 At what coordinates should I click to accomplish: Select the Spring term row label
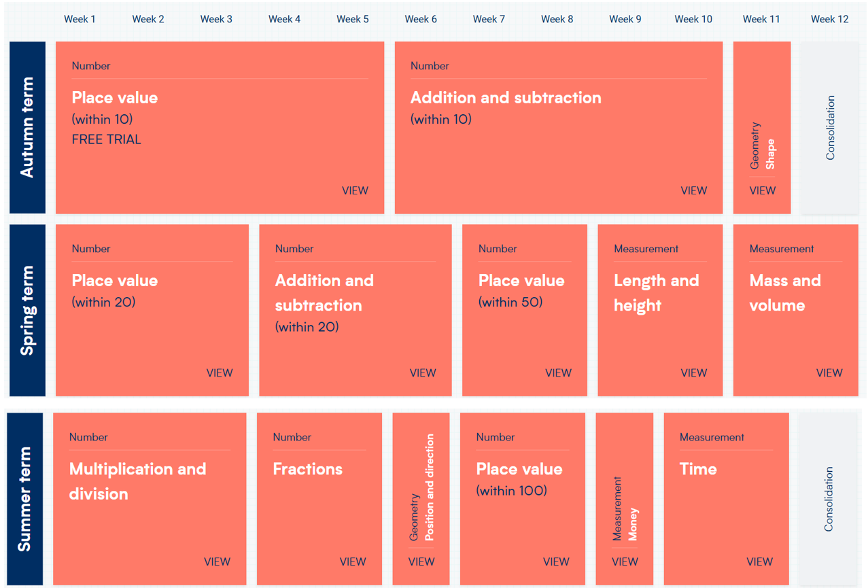(27, 311)
